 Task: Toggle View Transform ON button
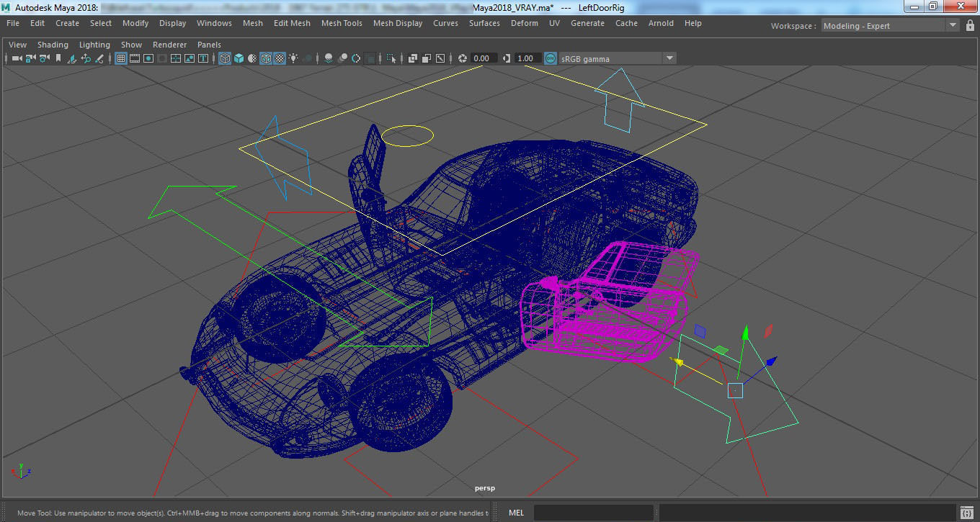pyautogui.click(x=551, y=58)
